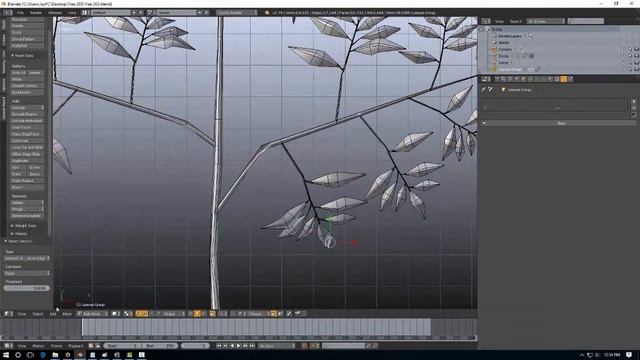Jump to the first frame in the timeline
The height and width of the screenshot is (360, 640).
(219, 346)
